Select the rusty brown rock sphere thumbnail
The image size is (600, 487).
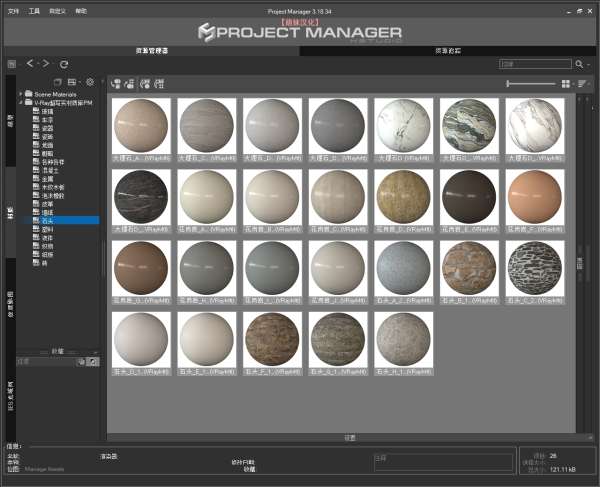coord(469,272)
